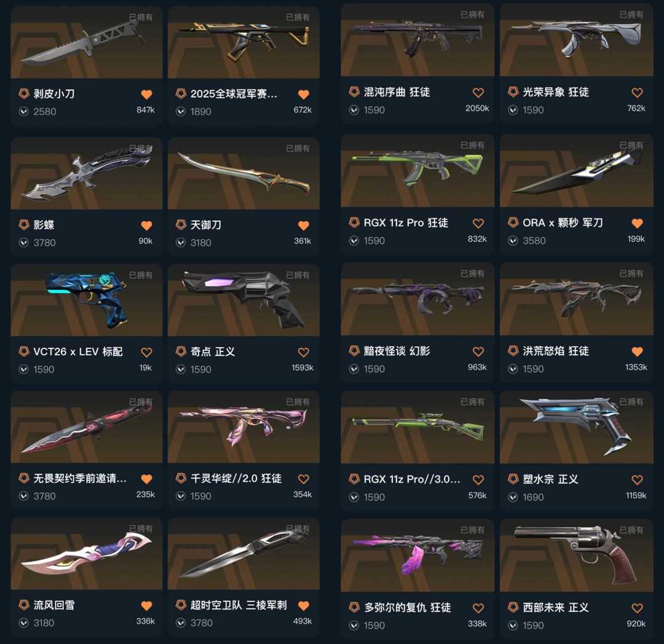
Task: Click the 无畏契约季前邀请 knife title
Action: click(x=79, y=479)
